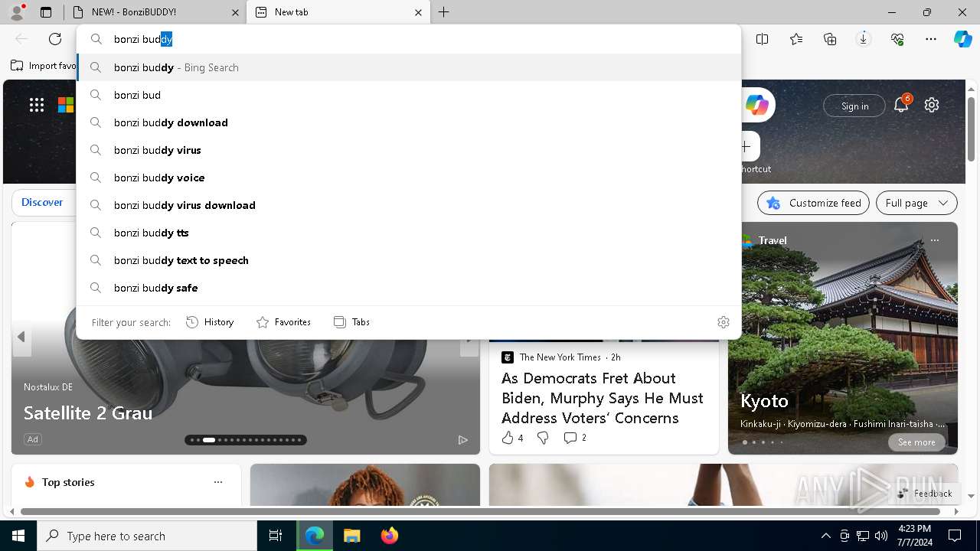The image size is (980, 551).
Task: Choose 'bonzi buddy virus' suggestion
Action: pyautogui.click(x=409, y=150)
